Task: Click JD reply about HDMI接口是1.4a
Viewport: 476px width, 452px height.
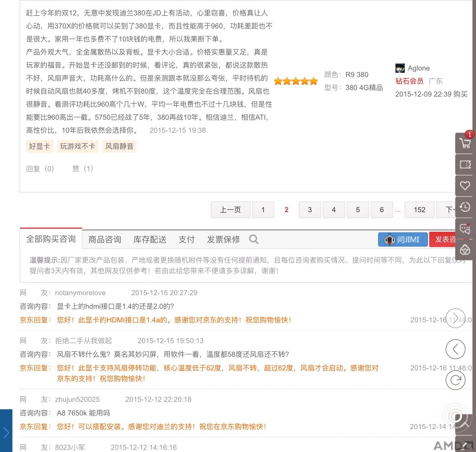Action: tap(174, 320)
